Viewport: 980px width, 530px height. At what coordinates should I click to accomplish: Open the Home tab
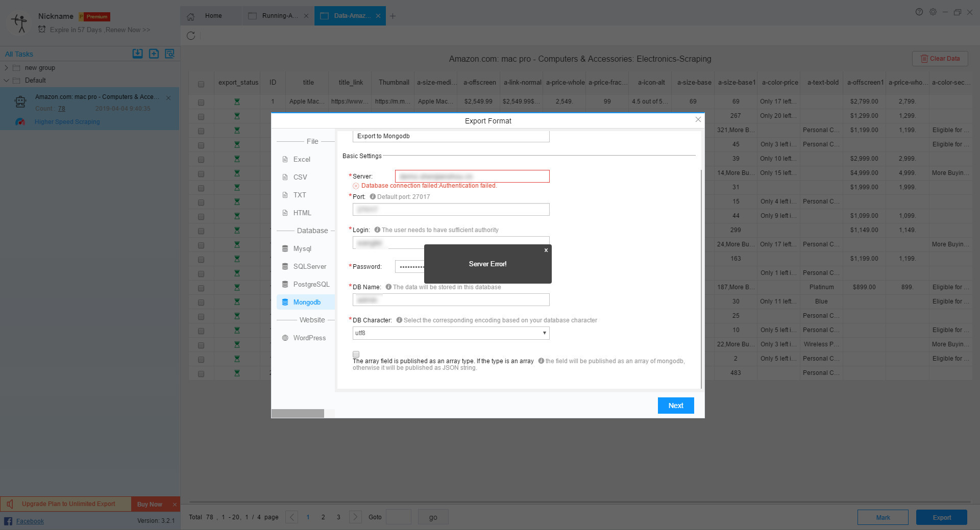tap(210, 16)
